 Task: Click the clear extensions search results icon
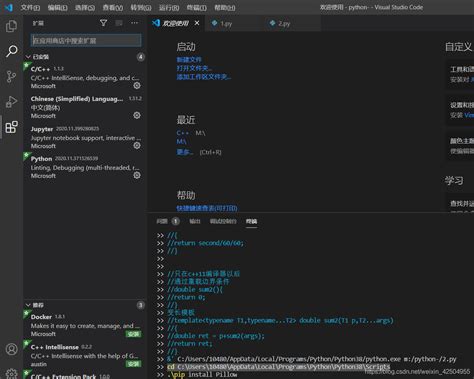(119, 23)
